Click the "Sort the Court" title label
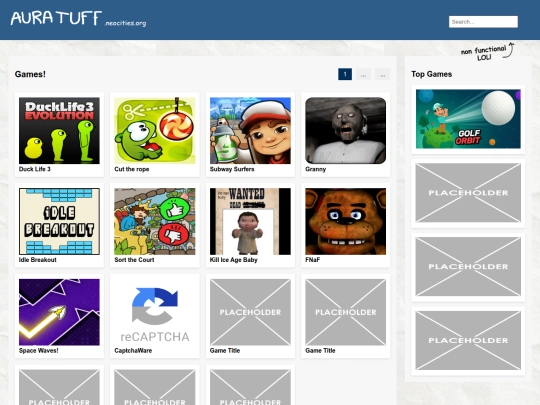This screenshot has width=540, height=405. pyautogui.click(x=134, y=260)
